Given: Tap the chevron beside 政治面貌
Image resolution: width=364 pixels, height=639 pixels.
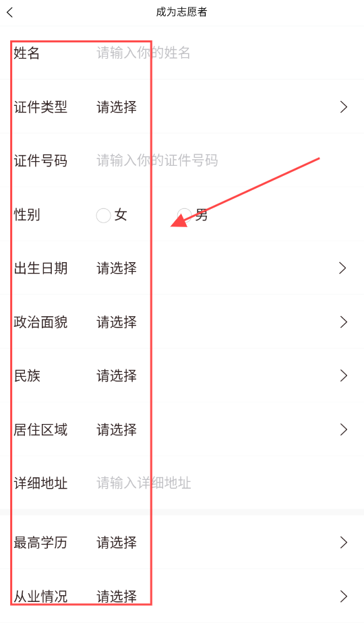Looking at the screenshot, I should [x=344, y=322].
